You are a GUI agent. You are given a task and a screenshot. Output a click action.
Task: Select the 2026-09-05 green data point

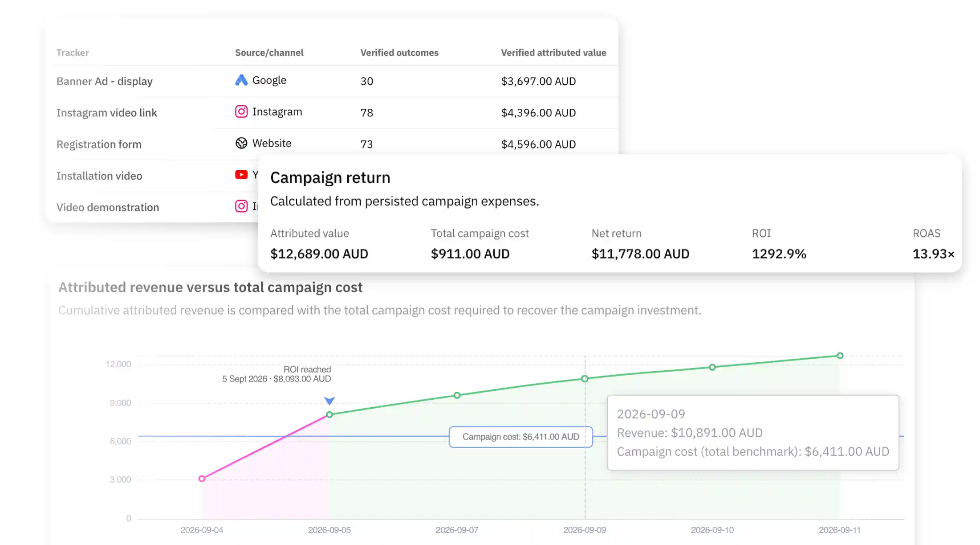[329, 414]
